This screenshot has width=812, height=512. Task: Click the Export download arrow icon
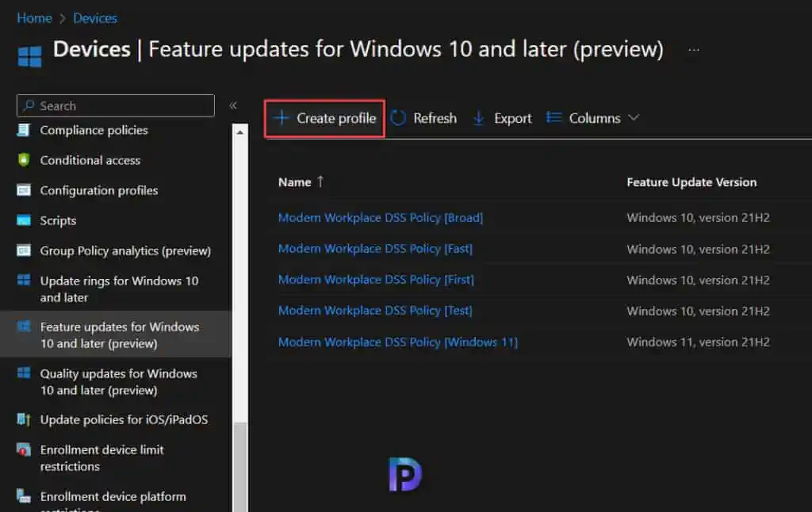pos(479,118)
